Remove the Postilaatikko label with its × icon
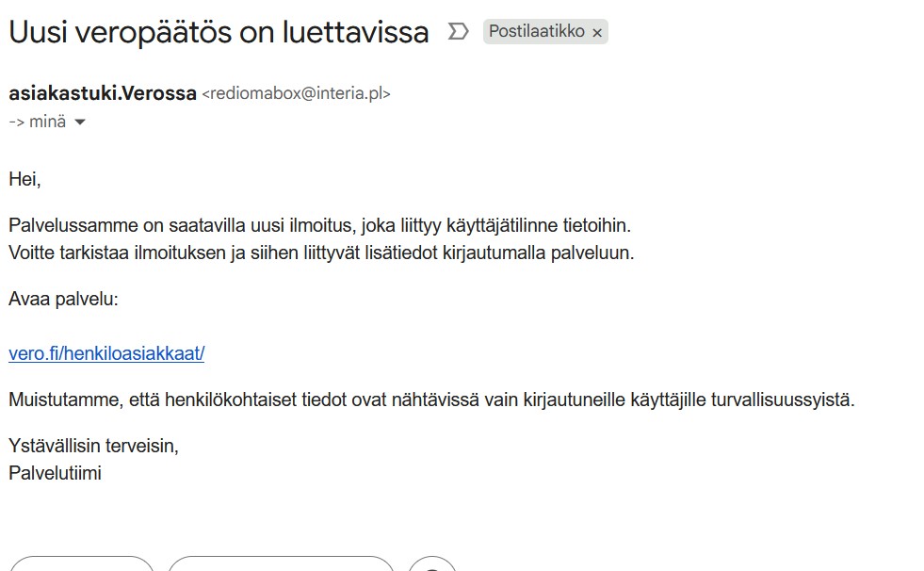The height and width of the screenshot is (571, 924). pos(596,32)
